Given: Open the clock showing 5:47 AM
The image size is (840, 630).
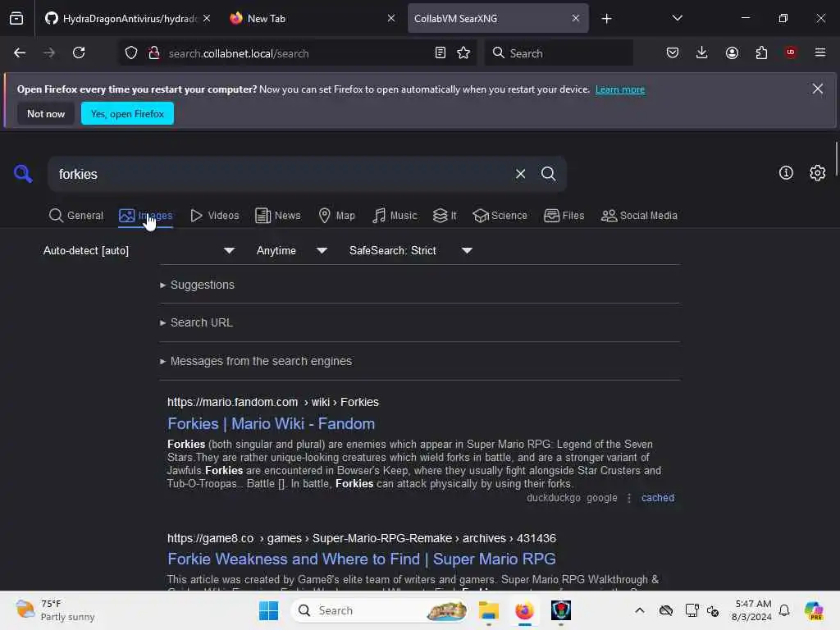Looking at the screenshot, I should tap(752, 610).
